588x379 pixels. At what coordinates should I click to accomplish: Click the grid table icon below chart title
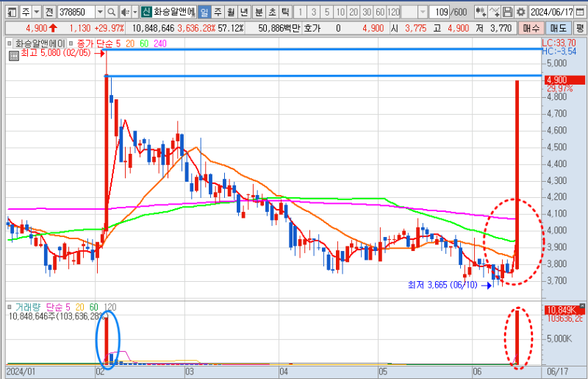tap(13, 57)
